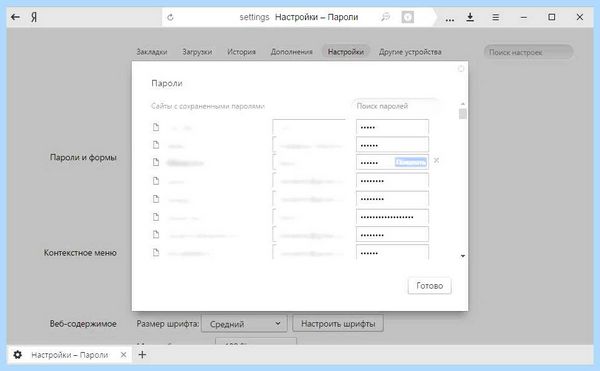Open the downloads arrow icon
600x371 pixels.
(x=470, y=17)
